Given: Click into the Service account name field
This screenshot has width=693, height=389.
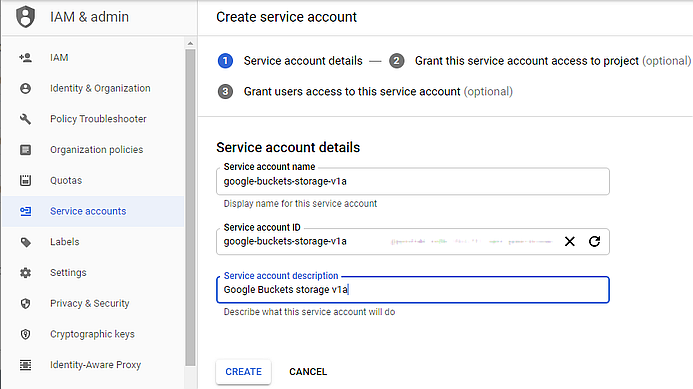Looking at the screenshot, I should coord(413,181).
